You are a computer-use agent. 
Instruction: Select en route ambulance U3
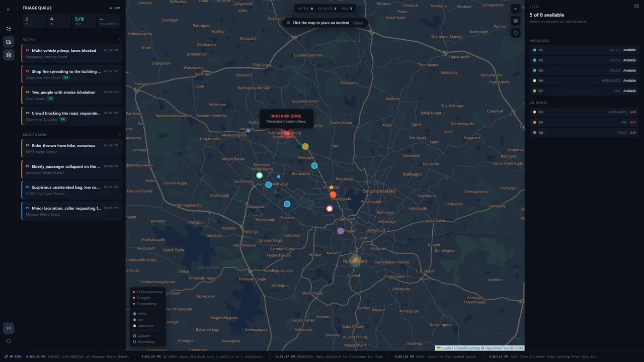pyautogui.click(x=584, y=112)
